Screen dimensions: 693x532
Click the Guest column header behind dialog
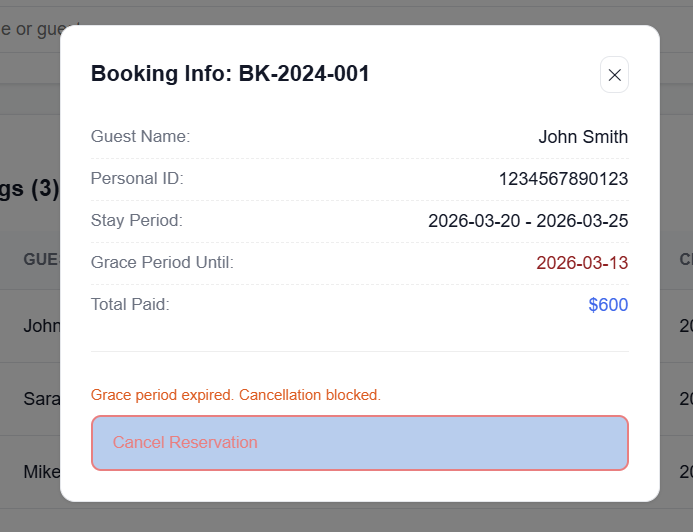[x=40, y=259]
